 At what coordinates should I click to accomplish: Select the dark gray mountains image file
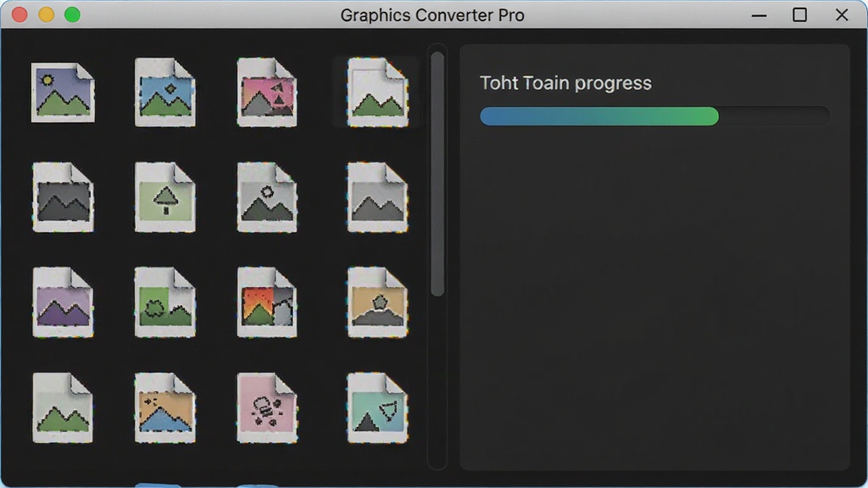63,197
